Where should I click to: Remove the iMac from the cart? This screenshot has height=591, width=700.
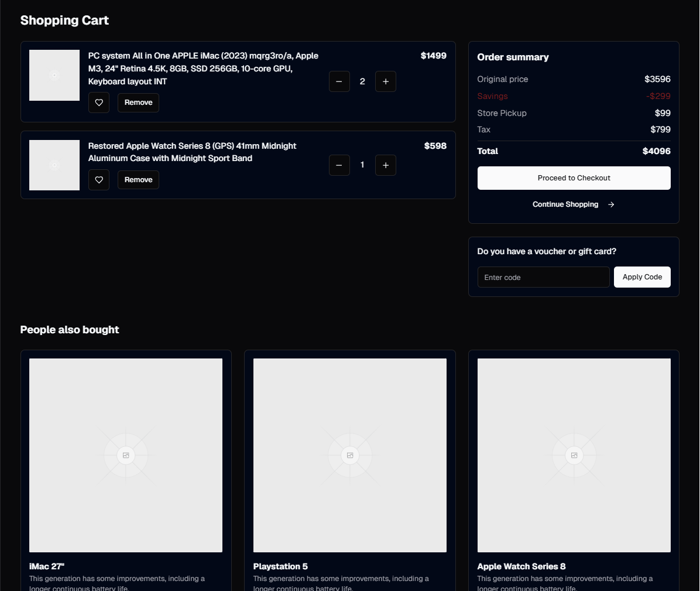[138, 103]
